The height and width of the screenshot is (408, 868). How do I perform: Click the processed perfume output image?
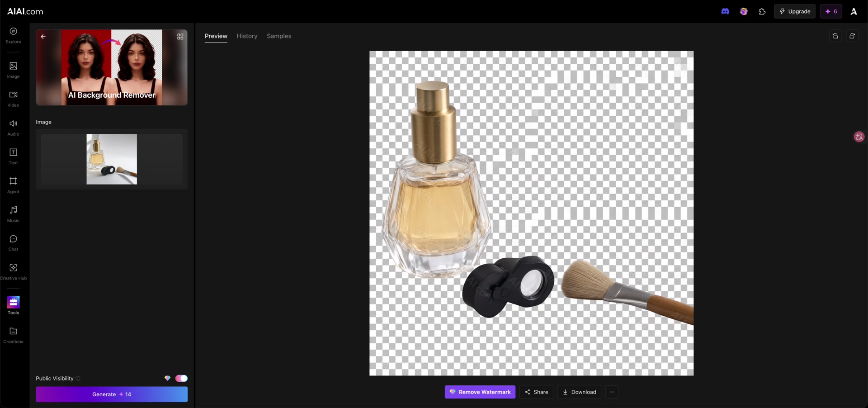tap(531, 213)
